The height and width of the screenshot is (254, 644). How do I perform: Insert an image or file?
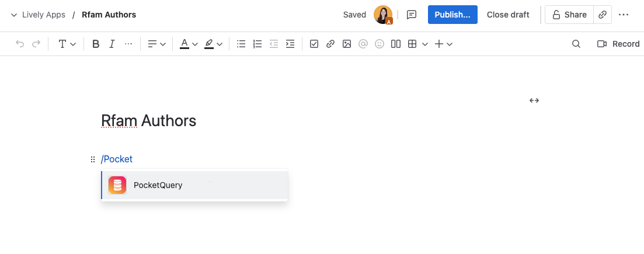[x=347, y=44]
